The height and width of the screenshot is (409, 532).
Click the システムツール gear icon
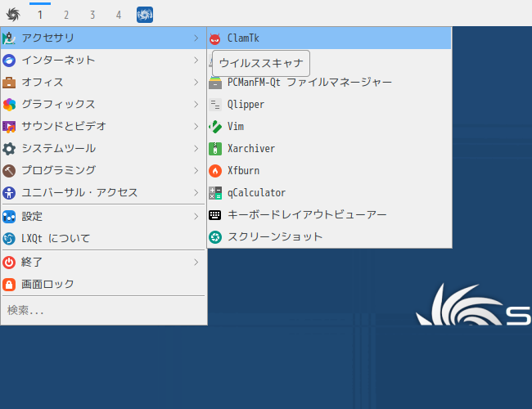coord(9,149)
